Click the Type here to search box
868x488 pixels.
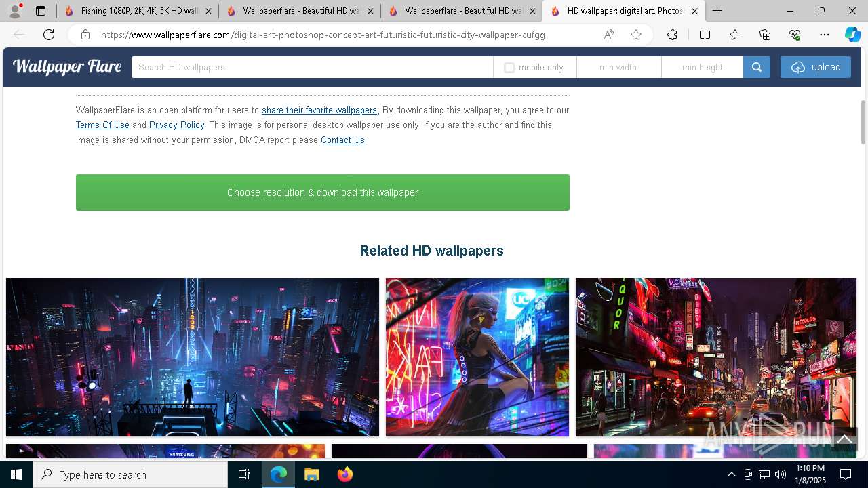tap(130, 474)
